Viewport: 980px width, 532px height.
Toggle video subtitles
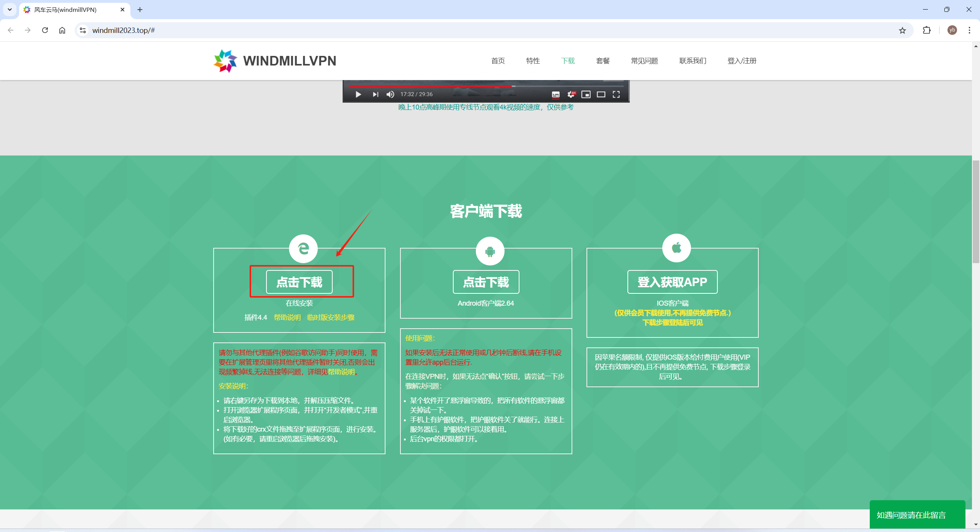555,94
